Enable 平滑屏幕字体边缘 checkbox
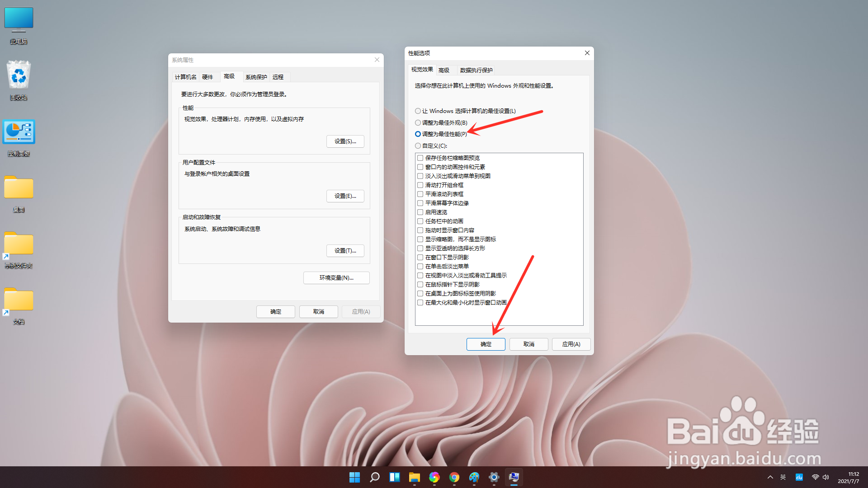 420,203
